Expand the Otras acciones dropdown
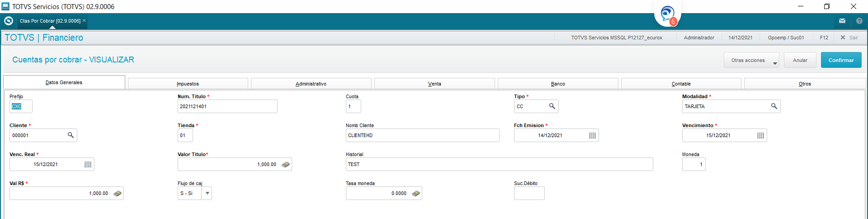868x219 pixels. [775, 63]
